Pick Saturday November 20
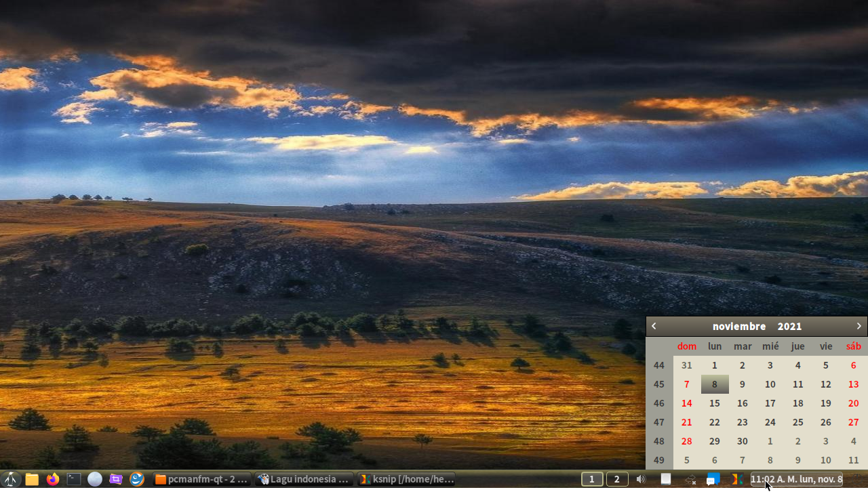Image resolution: width=868 pixels, height=494 pixels. (853, 403)
